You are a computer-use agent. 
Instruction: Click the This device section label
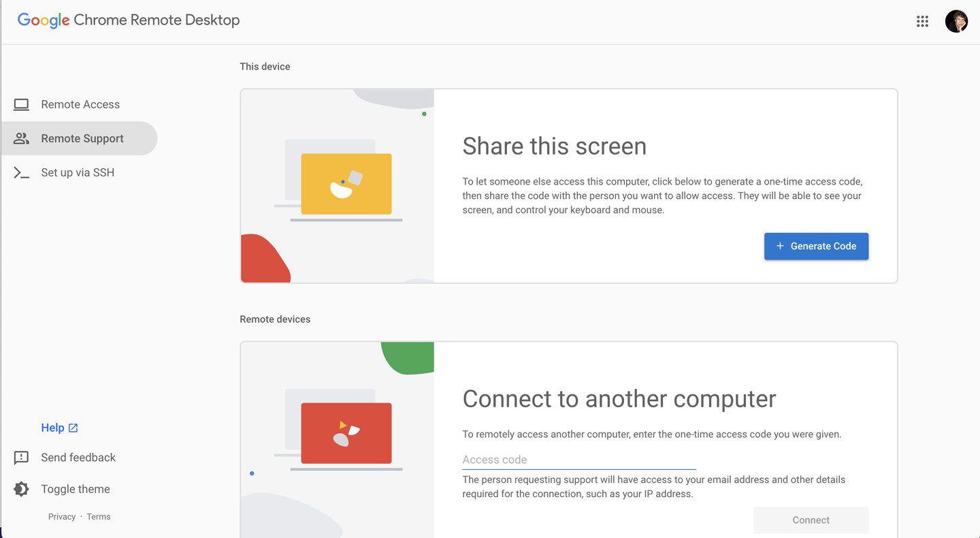[x=265, y=66]
